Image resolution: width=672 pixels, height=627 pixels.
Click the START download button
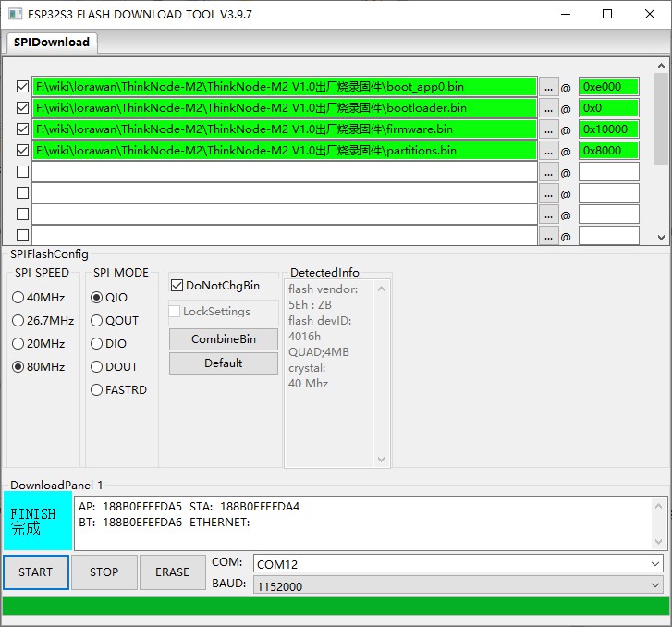tap(36, 572)
